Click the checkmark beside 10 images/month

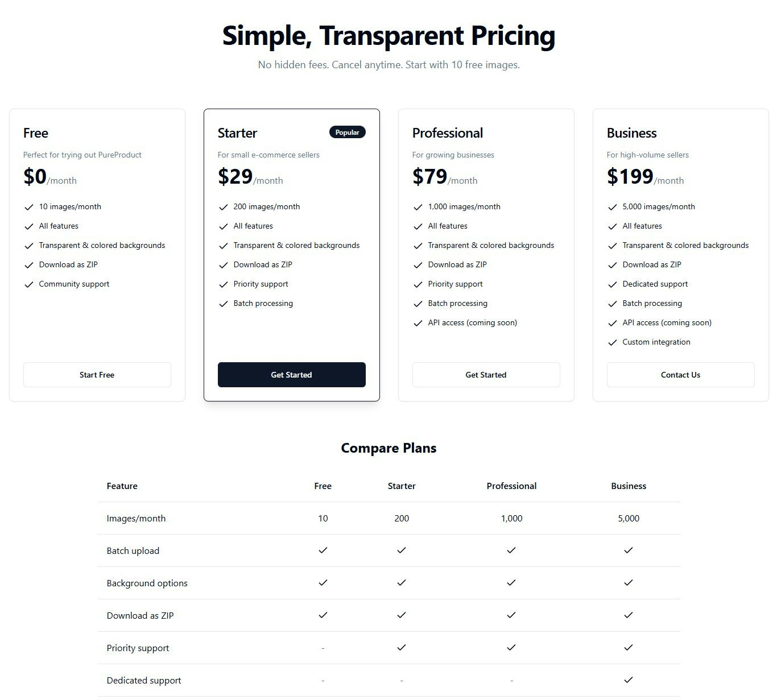coord(29,207)
